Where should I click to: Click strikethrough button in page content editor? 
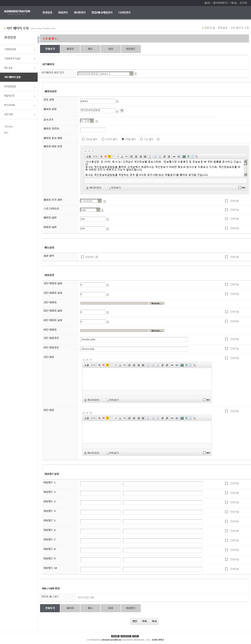pos(126,157)
